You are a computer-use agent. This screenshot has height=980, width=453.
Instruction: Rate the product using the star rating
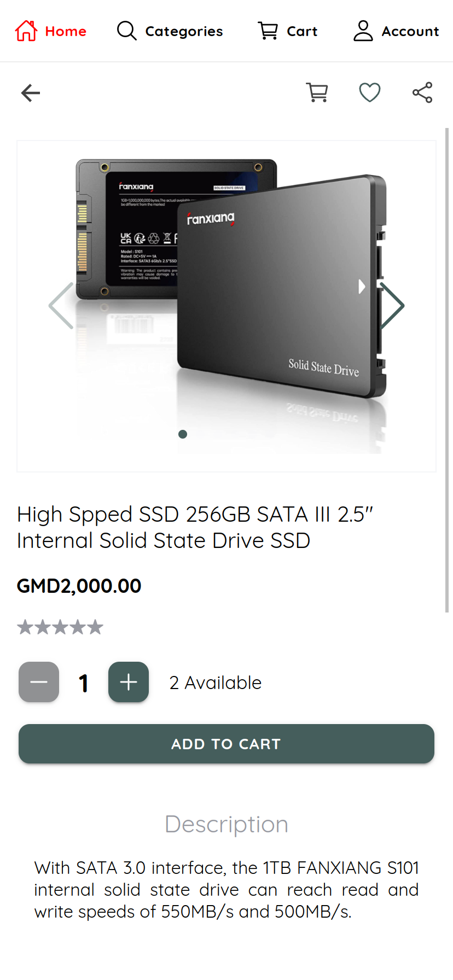[60, 627]
